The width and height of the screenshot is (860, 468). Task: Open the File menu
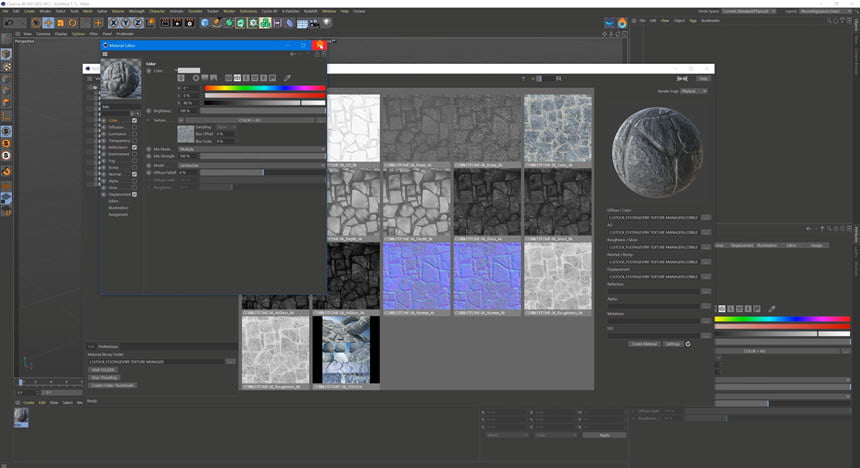(x=5, y=11)
